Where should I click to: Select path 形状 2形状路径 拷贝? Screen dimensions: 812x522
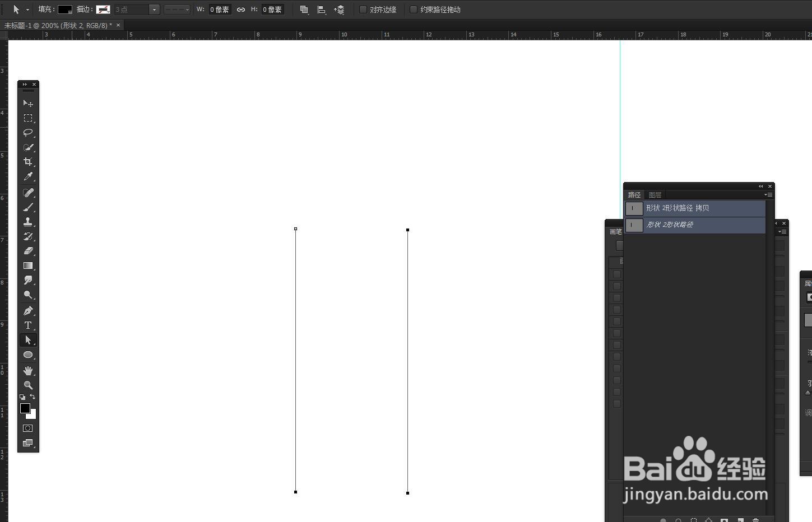[695, 208]
